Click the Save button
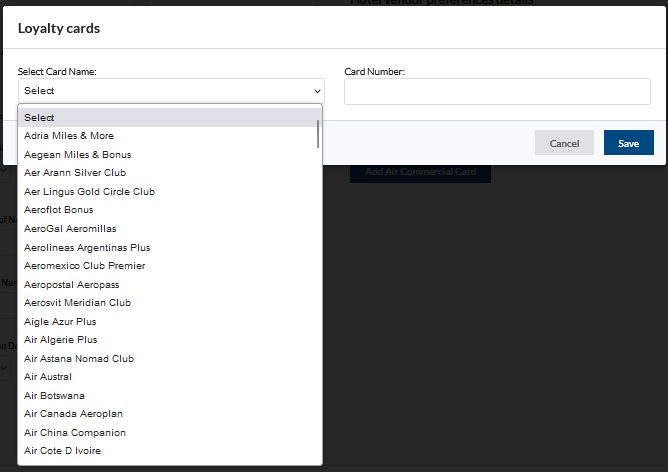Image resolution: width=668 pixels, height=472 pixels. pyautogui.click(x=628, y=143)
